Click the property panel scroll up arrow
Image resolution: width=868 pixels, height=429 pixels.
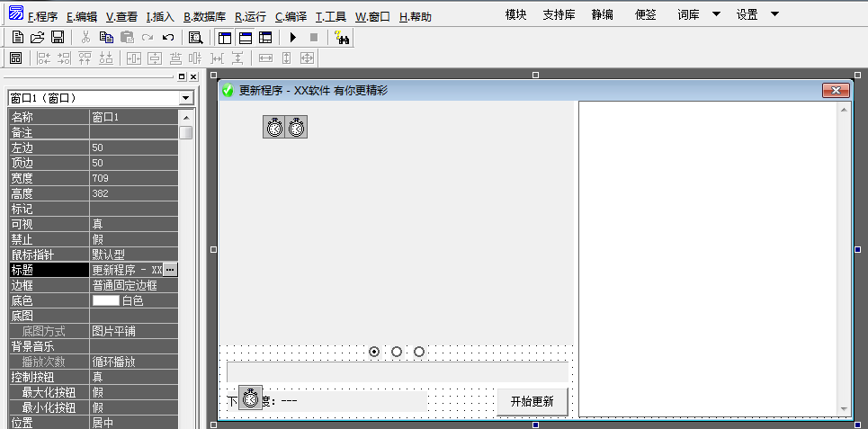[186, 118]
